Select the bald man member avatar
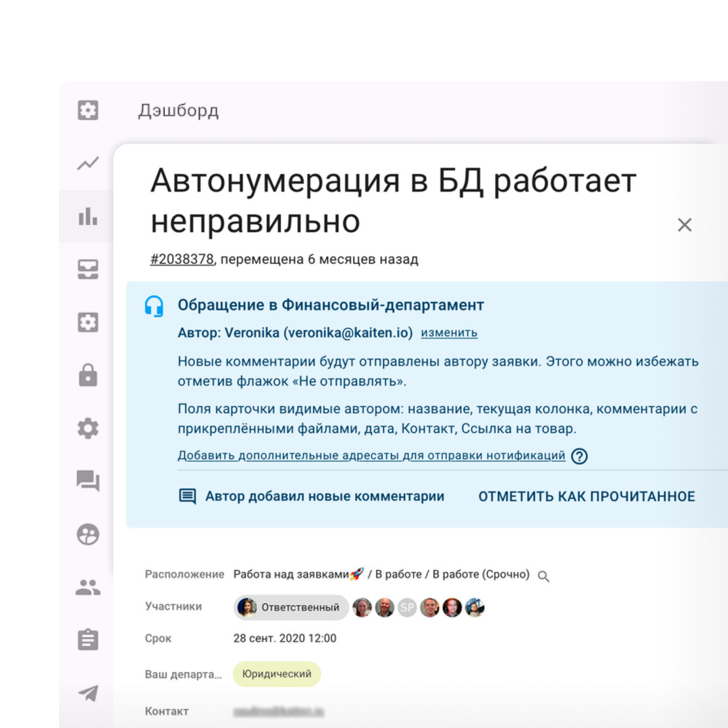The width and height of the screenshot is (728, 728). pos(384,607)
